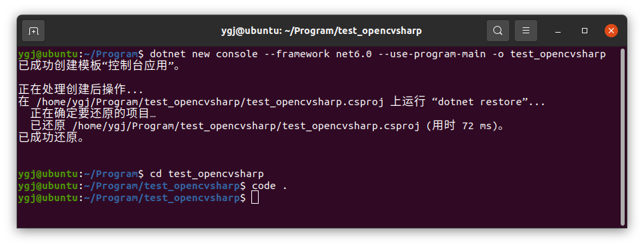Click the 'net6.0' framework argument
Image resolution: width=644 pixels, height=247 pixels.
coord(353,54)
